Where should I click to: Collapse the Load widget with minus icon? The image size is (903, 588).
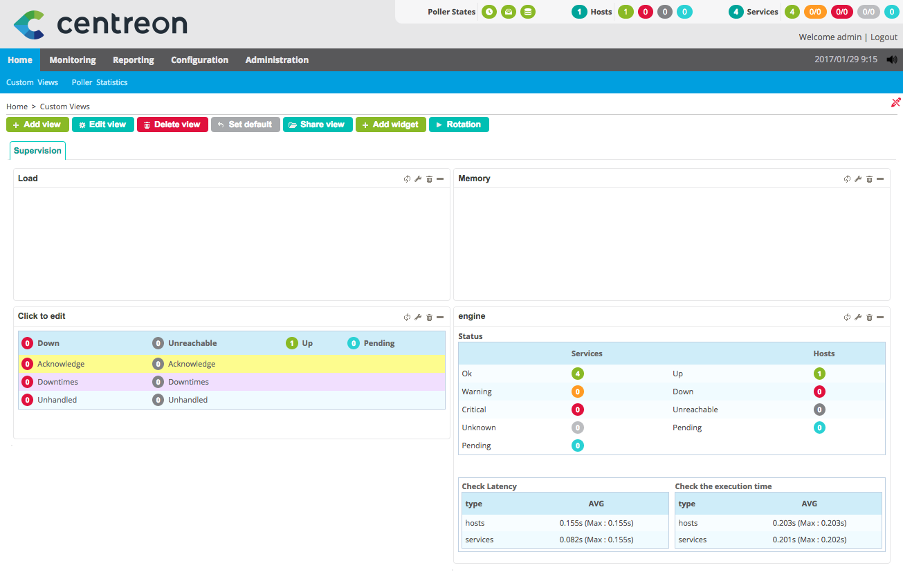click(x=440, y=179)
